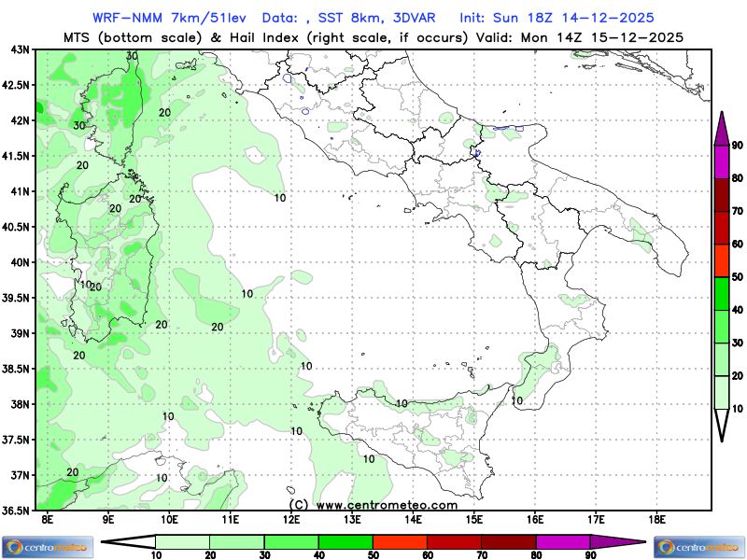Screen dimensions: 747x560
Task: Click the centrometeo logo in bottom-left corner
Action: 47,546
